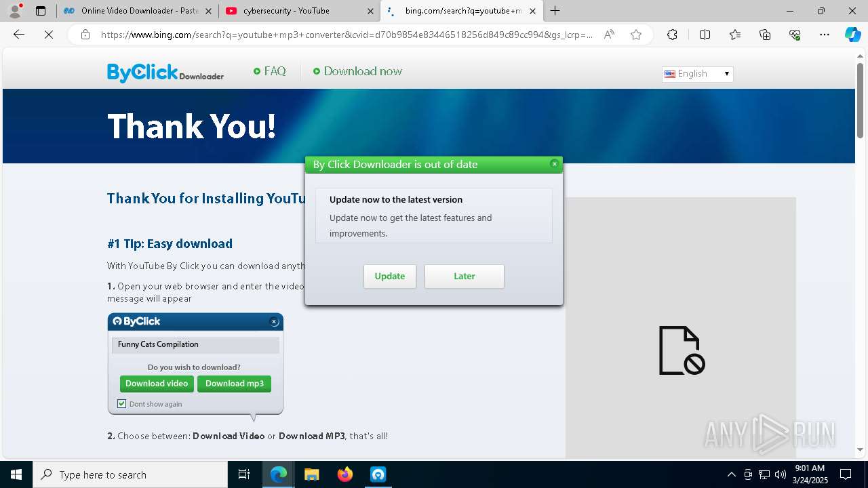Toggle Dont show again checkbox
This screenshot has height=488, width=868.
121,404
